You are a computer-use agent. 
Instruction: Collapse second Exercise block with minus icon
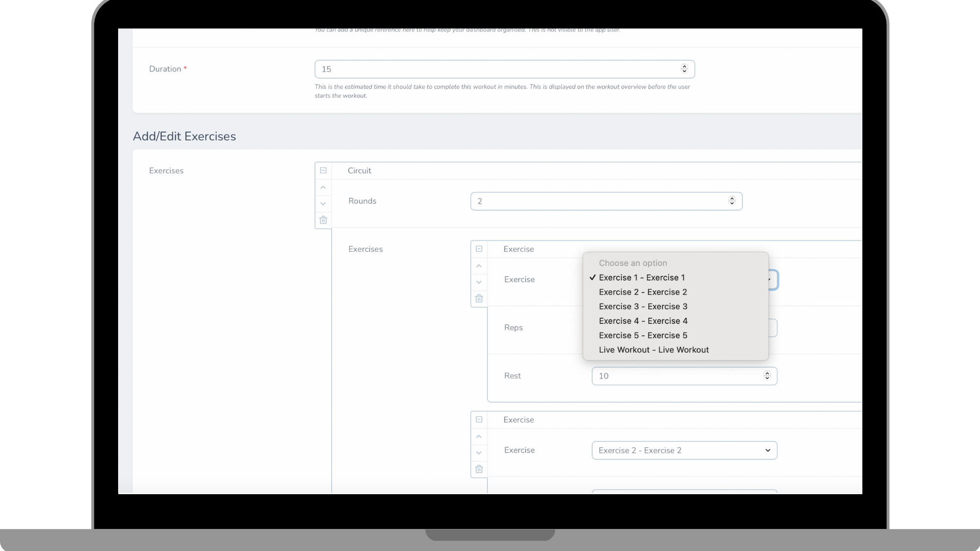(479, 420)
